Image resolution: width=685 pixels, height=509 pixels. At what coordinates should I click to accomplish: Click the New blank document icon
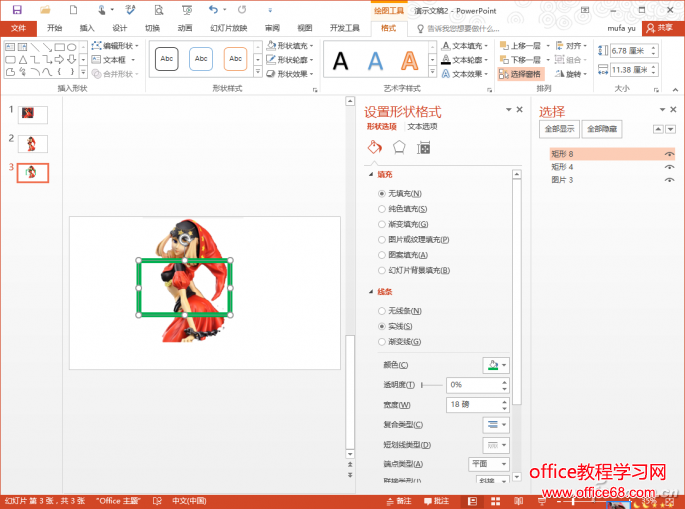(x=73, y=10)
